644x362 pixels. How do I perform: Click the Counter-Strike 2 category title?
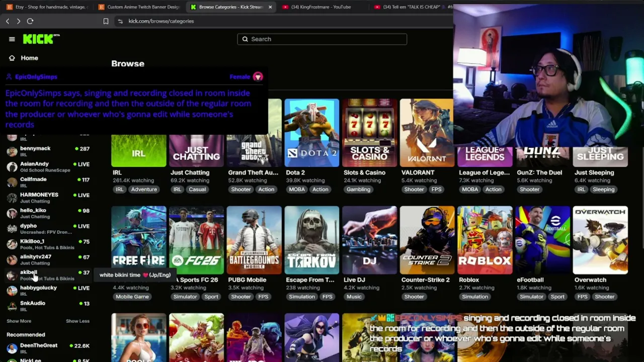[426, 280]
